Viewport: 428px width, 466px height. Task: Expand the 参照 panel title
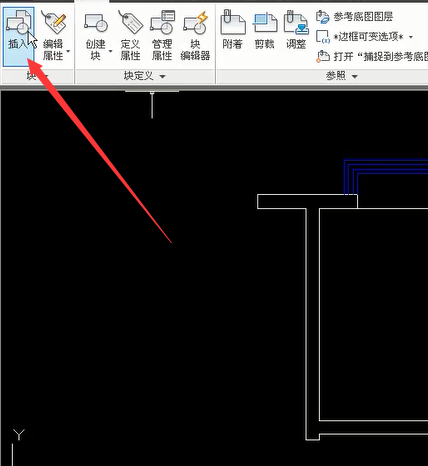341,76
